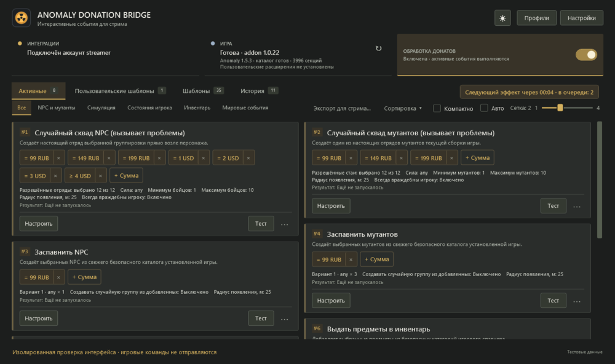615x364 pixels.
Task: Remove the = 3 USD amount chip
Action: click(55, 176)
